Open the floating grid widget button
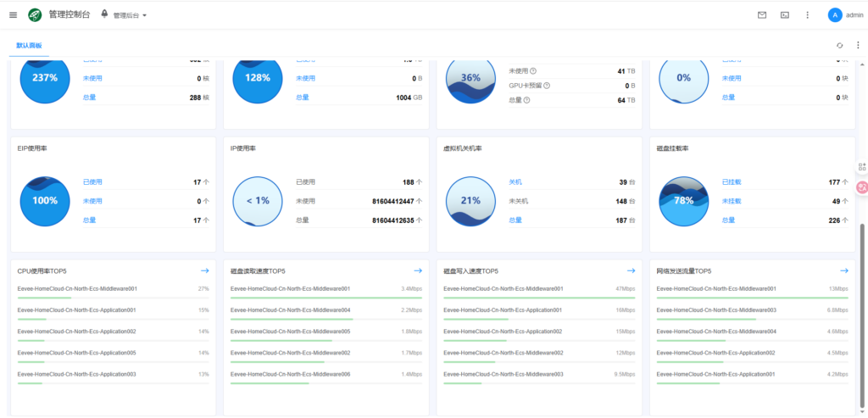868x418 pixels. coord(862,167)
